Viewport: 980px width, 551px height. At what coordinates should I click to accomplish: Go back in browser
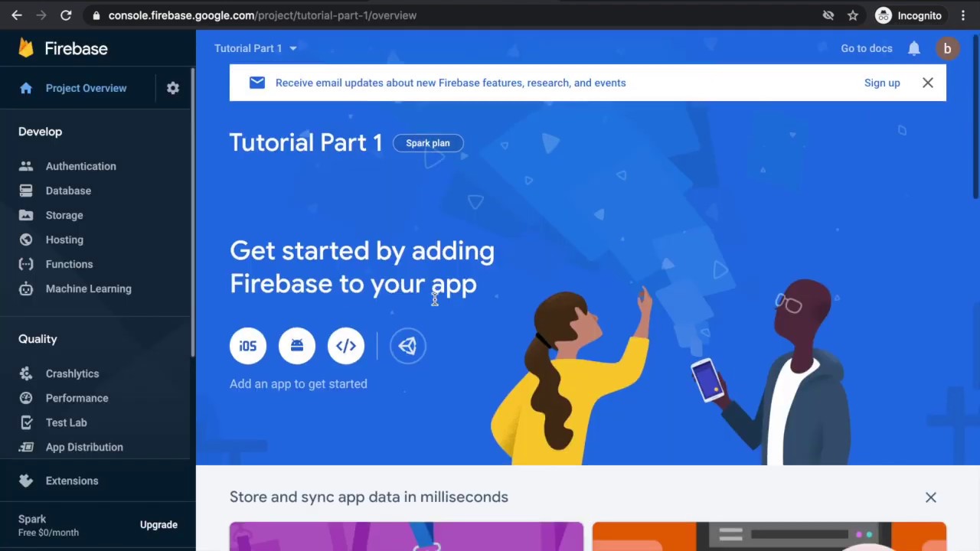(x=17, y=15)
